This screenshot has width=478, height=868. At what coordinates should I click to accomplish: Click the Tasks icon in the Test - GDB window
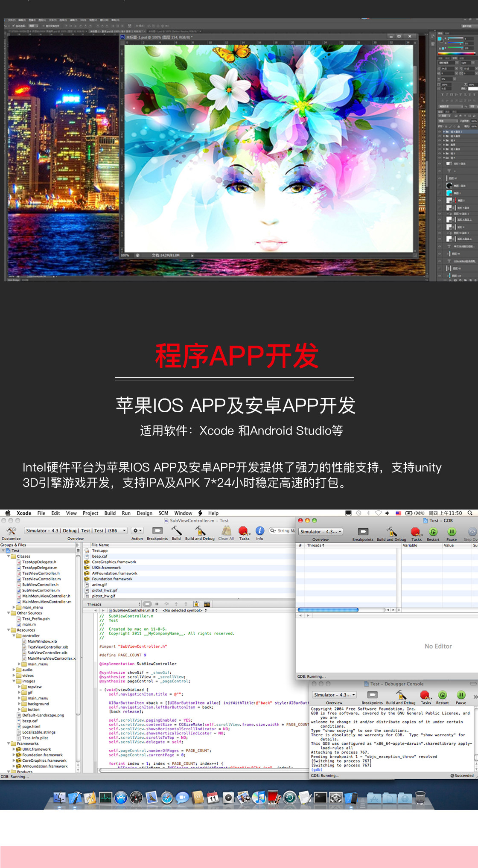tap(416, 532)
